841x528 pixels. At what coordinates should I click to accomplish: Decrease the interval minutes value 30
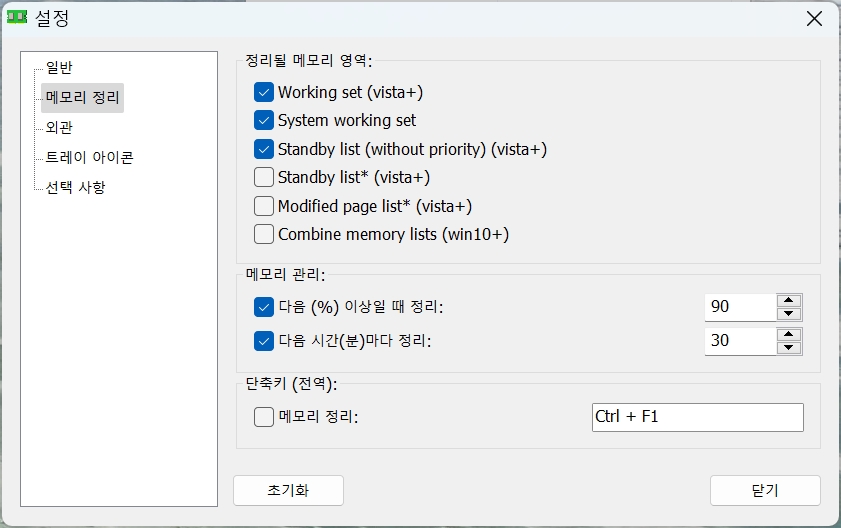tap(788, 348)
